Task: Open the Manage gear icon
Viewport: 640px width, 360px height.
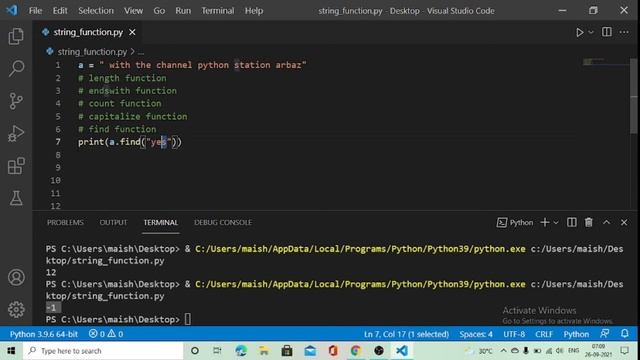Action: [x=16, y=309]
